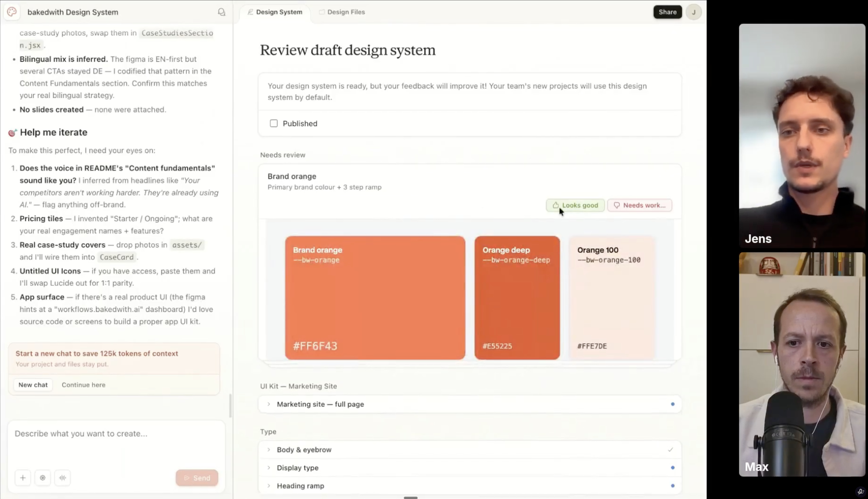This screenshot has width=868, height=499.
Task: Select the Orange 100 #FFE7DE swatch
Action: (612, 298)
